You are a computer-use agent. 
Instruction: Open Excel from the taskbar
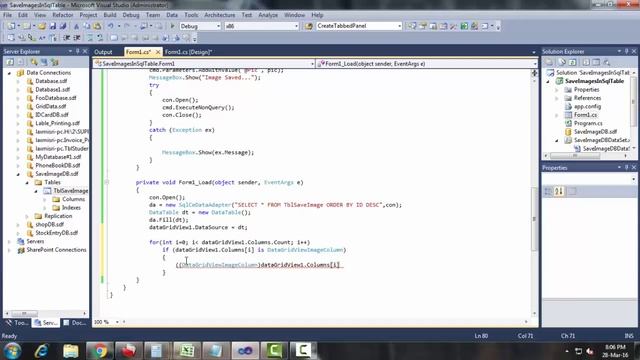pyautogui.click(x=187, y=351)
